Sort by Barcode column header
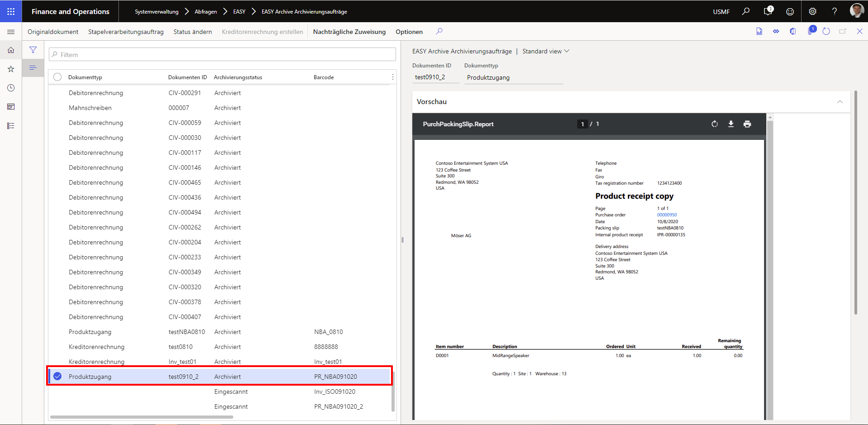 coord(324,77)
